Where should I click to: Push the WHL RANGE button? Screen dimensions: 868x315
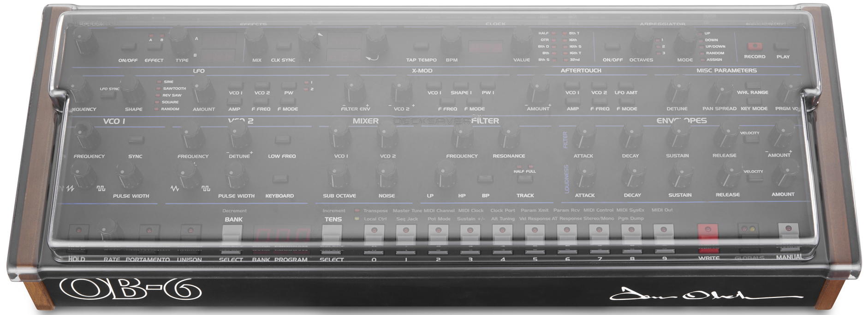(x=753, y=85)
